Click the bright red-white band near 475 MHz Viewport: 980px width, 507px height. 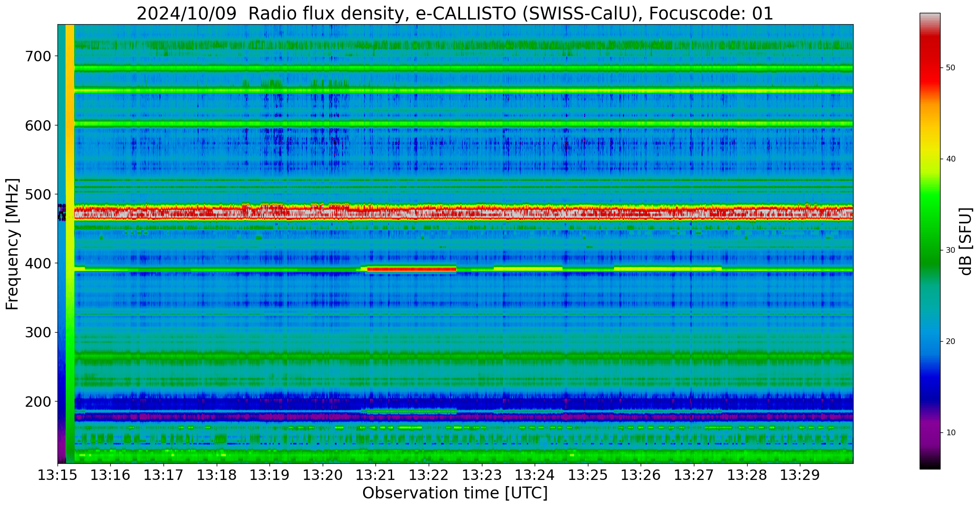coord(463,213)
